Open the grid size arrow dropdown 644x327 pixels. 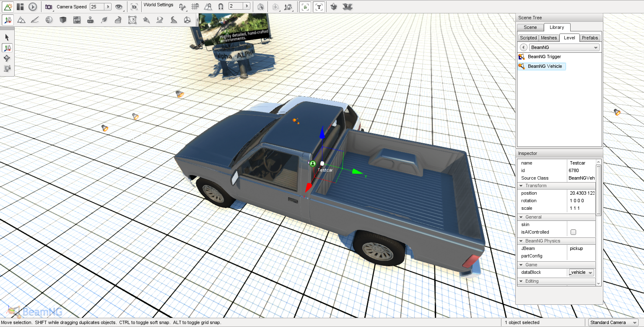pyautogui.click(x=247, y=6)
